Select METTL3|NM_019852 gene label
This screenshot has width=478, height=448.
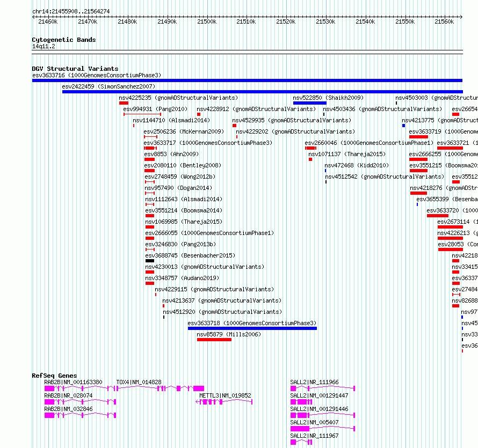[x=225, y=395]
